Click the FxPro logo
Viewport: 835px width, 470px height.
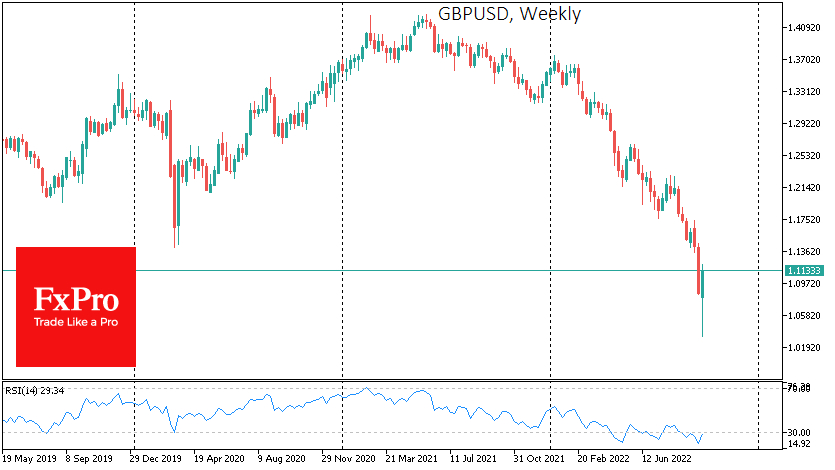(76, 307)
